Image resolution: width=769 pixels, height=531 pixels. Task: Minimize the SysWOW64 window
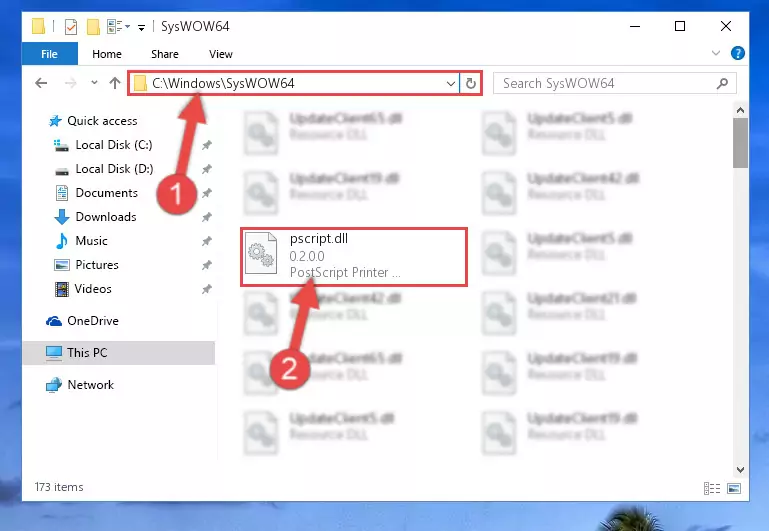635,26
